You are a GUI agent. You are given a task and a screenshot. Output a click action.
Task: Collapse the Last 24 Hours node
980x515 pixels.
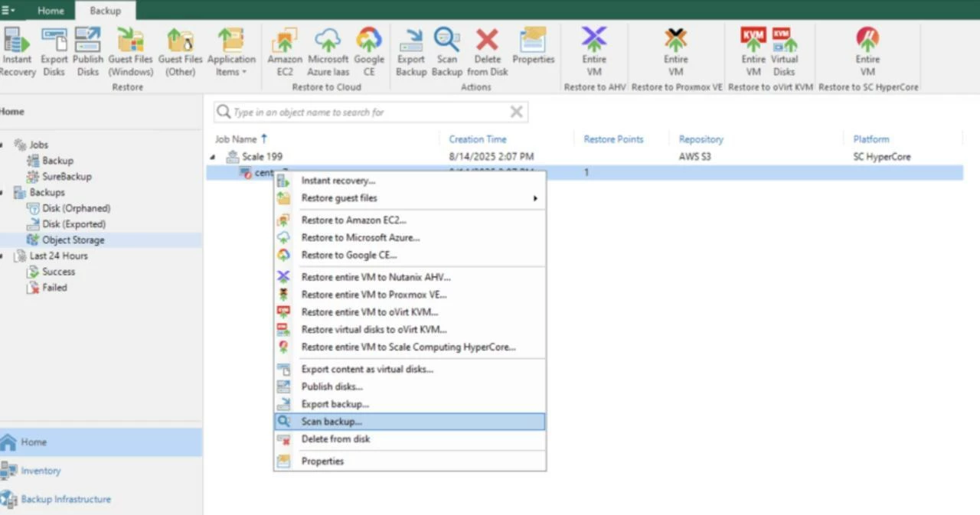pos(2,256)
